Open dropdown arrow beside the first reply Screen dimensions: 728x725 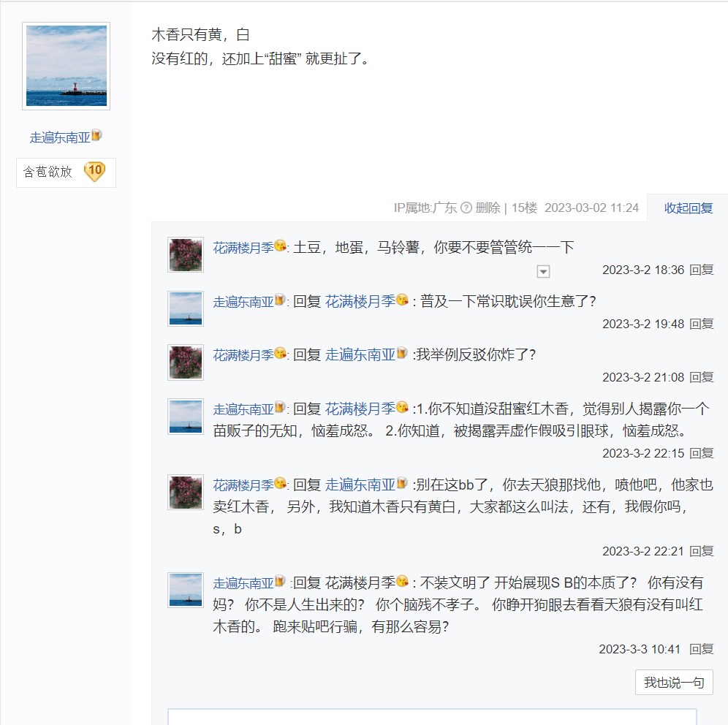click(543, 271)
